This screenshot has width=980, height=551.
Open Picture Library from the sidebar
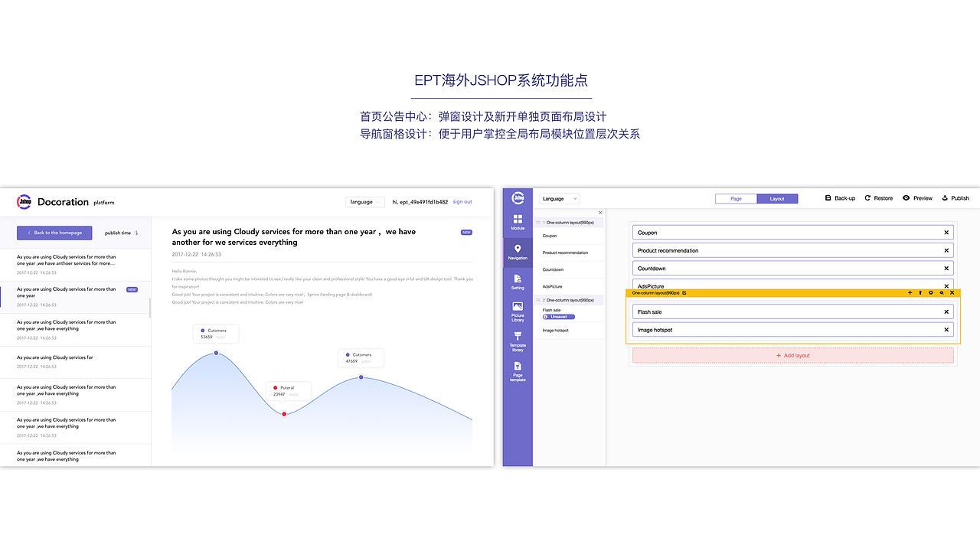(x=518, y=311)
